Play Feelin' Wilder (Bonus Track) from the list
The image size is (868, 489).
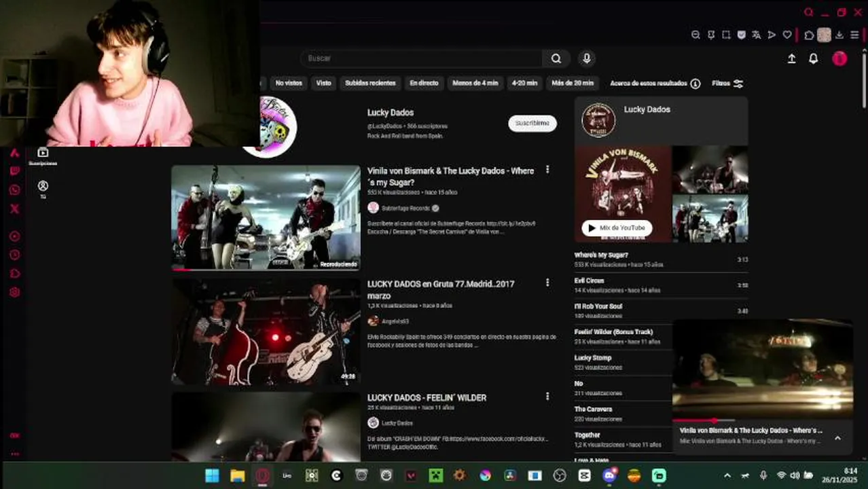623,337
